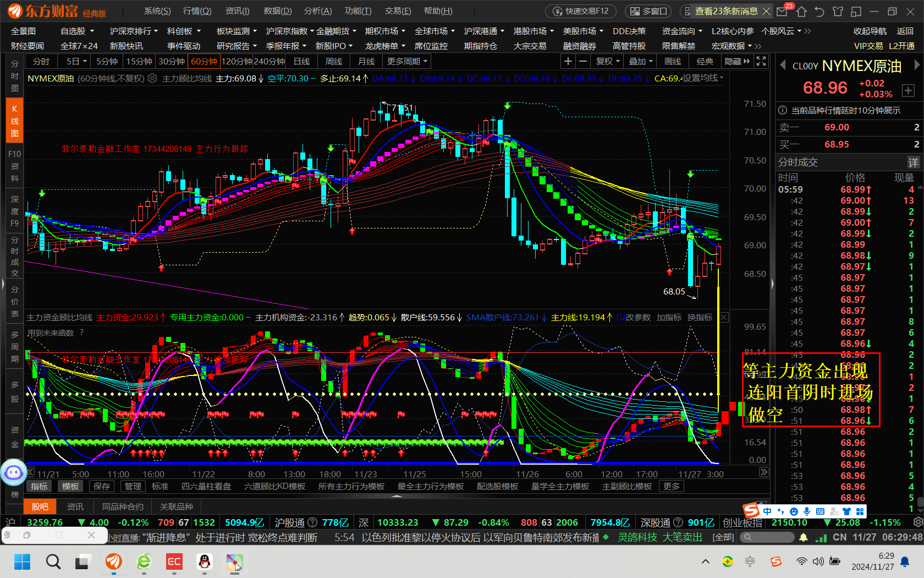Viewport: 924px width, 578px height.
Task: Click the green signal strength bars icon
Action: coord(821,537)
